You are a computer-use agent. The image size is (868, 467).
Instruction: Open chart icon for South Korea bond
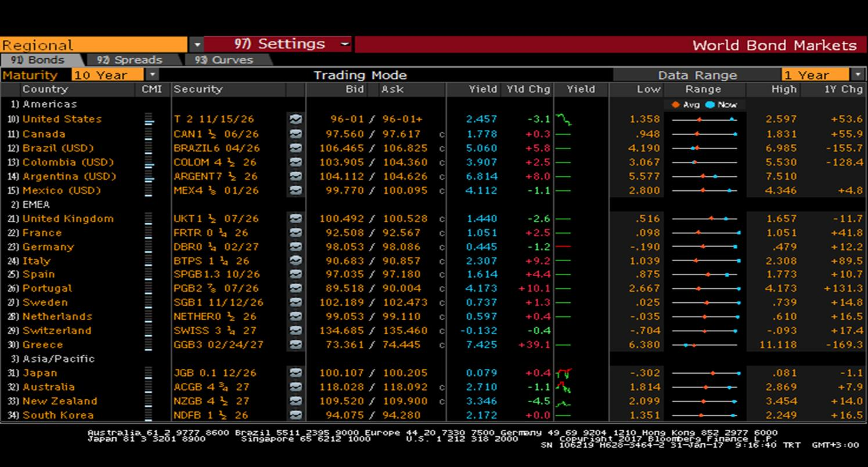click(296, 415)
